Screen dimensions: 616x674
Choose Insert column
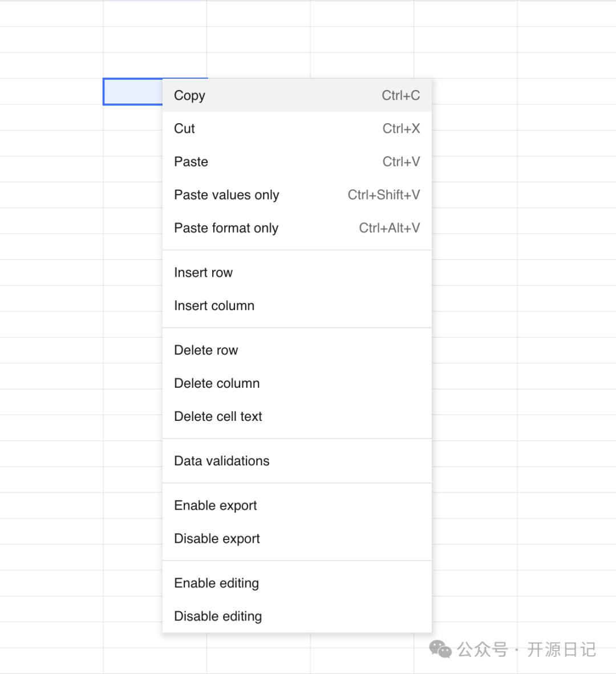(x=214, y=306)
